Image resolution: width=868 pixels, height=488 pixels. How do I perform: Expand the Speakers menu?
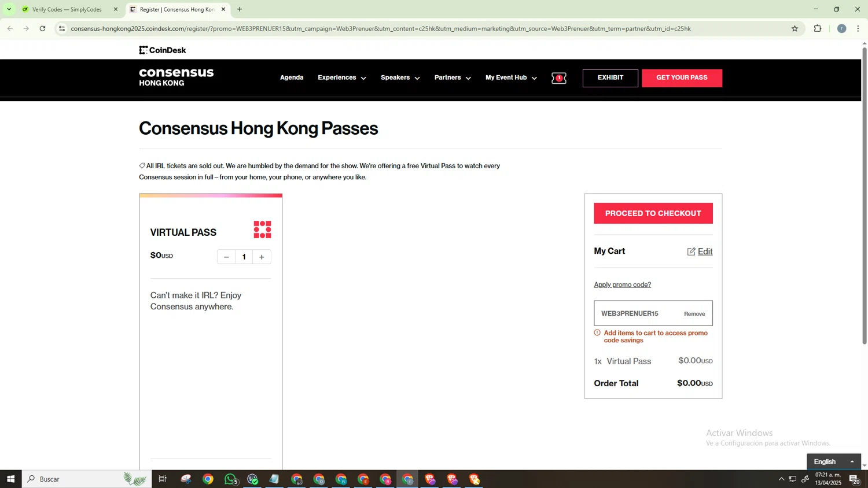tap(400, 77)
